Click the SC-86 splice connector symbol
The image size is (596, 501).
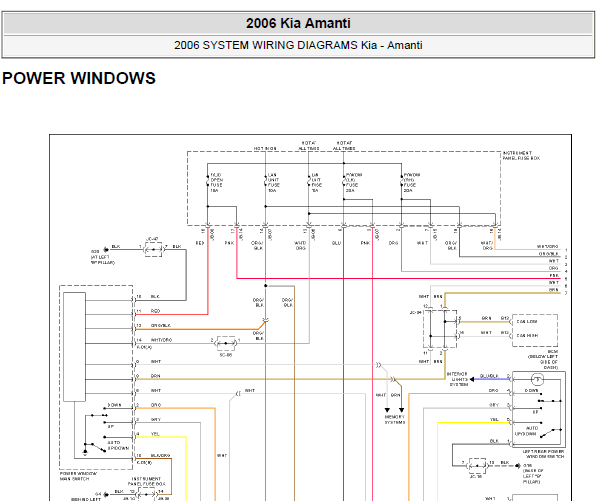click(226, 343)
